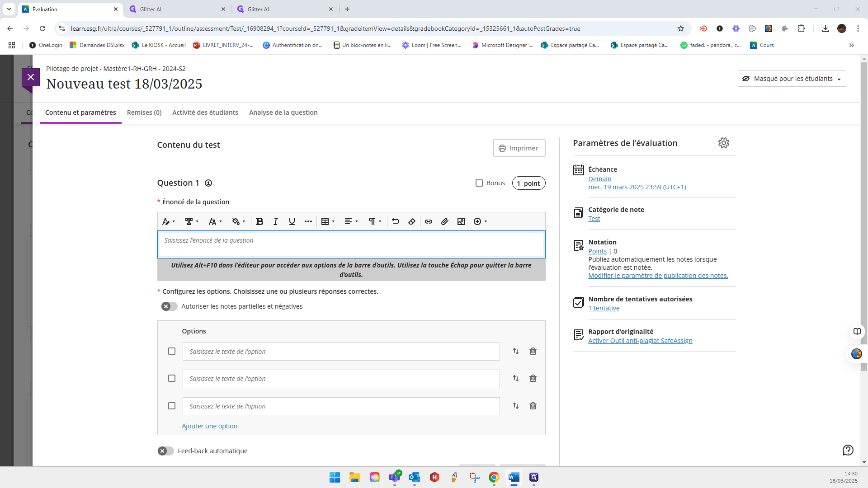Screen dimensions: 868x488
Task: Mark first option as correct answer
Action: 172,351
